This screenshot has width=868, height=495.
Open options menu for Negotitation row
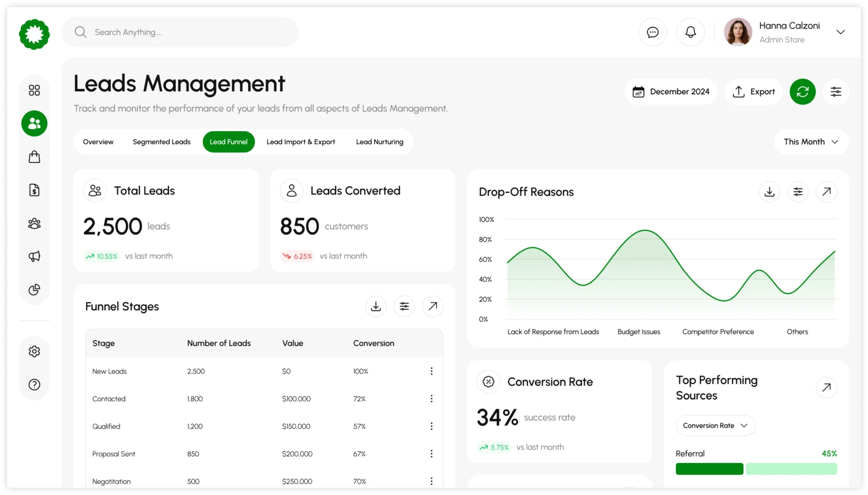click(431, 481)
